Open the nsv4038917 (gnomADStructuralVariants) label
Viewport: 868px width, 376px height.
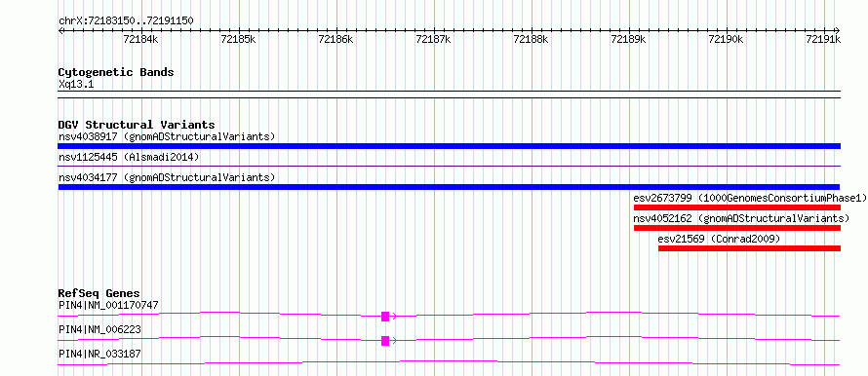coord(167,136)
